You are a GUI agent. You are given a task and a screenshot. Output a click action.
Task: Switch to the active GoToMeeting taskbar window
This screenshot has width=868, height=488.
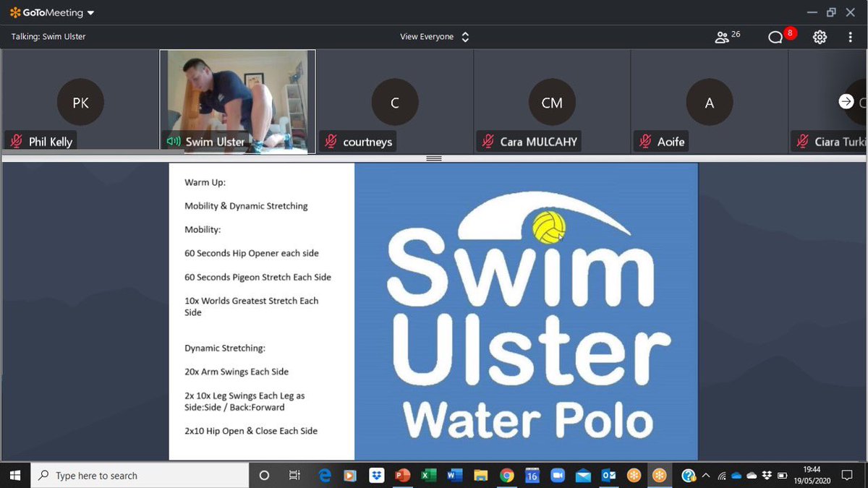pos(660,475)
